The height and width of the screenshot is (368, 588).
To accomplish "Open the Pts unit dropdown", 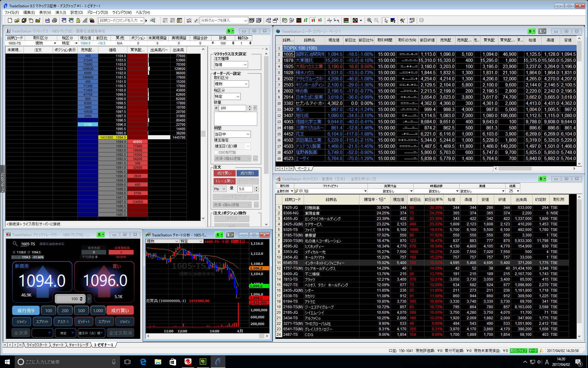I will [220, 189].
